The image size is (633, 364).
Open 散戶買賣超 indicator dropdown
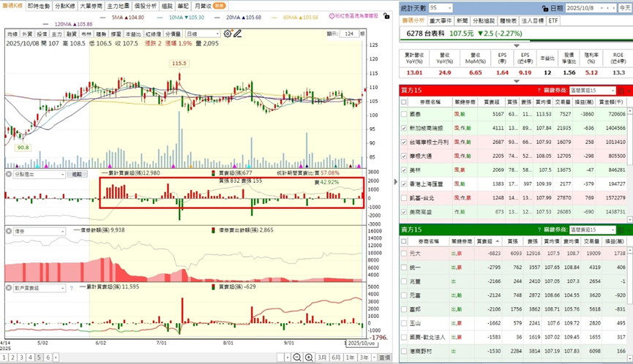coord(40,288)
